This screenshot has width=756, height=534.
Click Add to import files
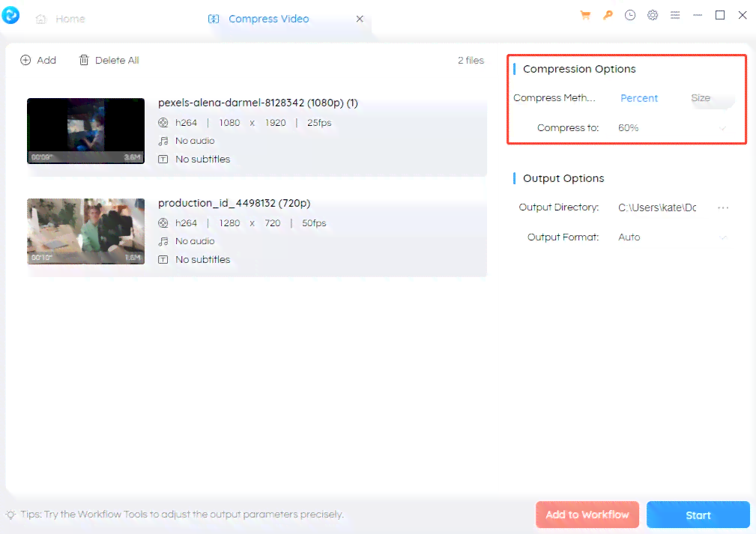[38, 60]
